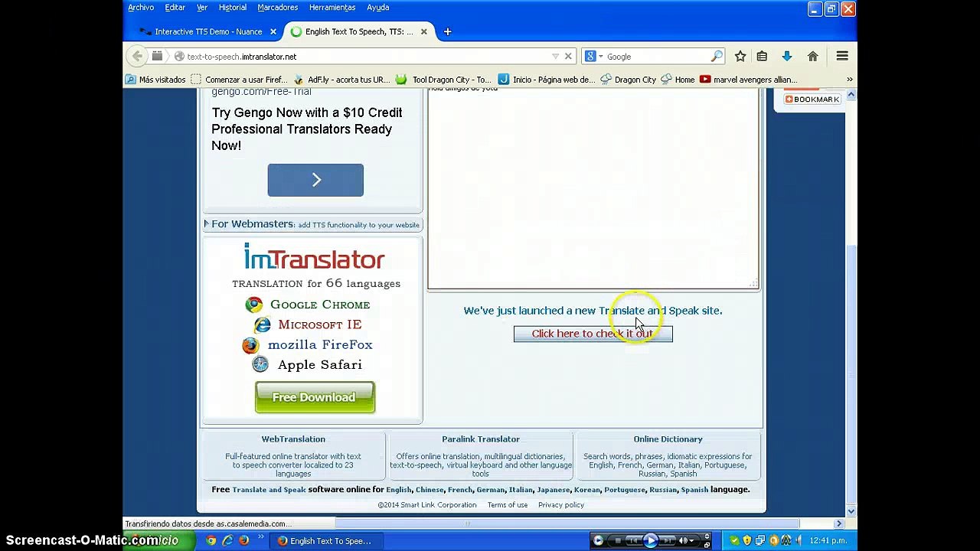
Task: Go to previous track in taskbar media player
Action: pyautogui.click(x=633, y=541)
